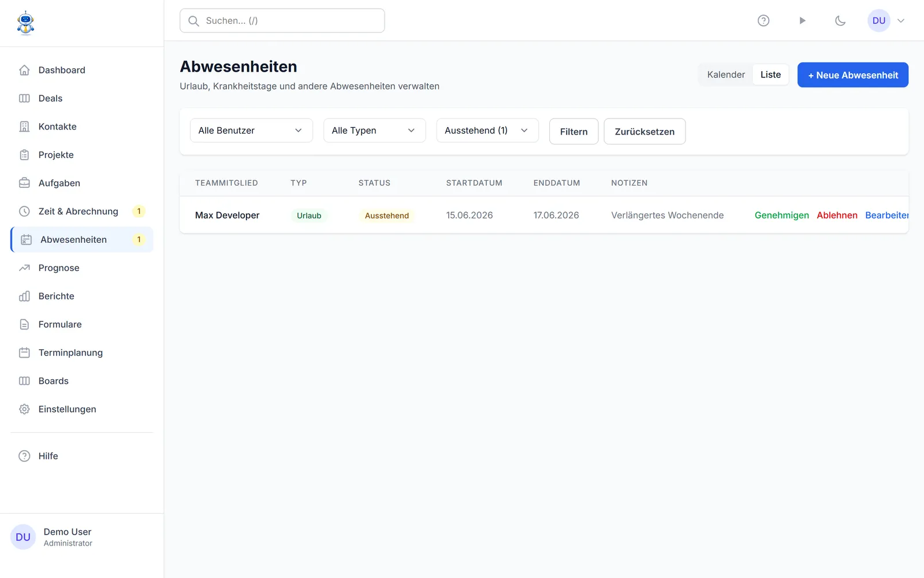Open the Alle Typen dropdown

tap(375, 131)
